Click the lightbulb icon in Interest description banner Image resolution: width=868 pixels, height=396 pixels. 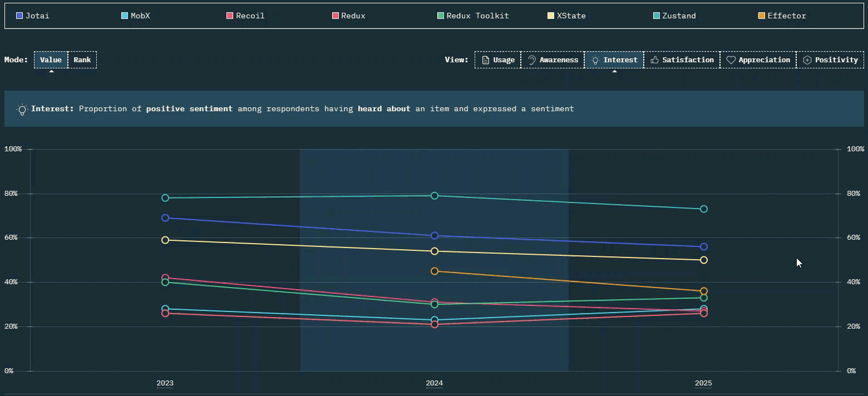[x=22, y=110]
